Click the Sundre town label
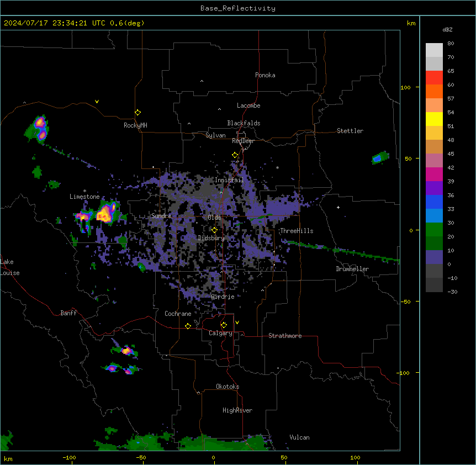 (x=161, y=216)
